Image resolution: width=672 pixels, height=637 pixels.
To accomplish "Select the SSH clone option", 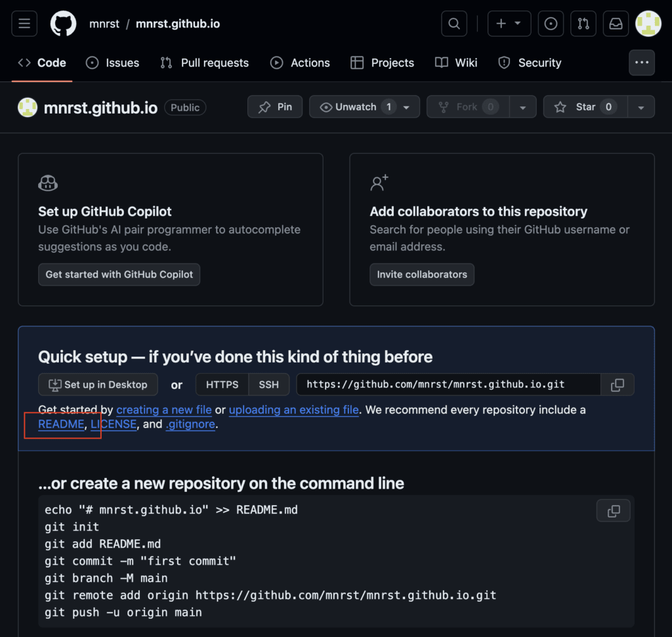I will point(268,384).
